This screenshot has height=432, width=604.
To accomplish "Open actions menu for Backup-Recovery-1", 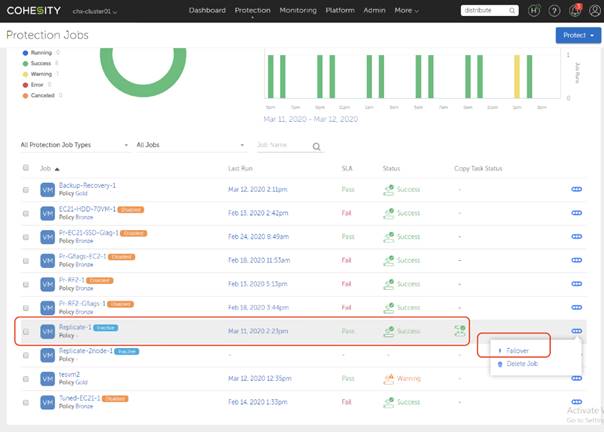I will (576, 189).
